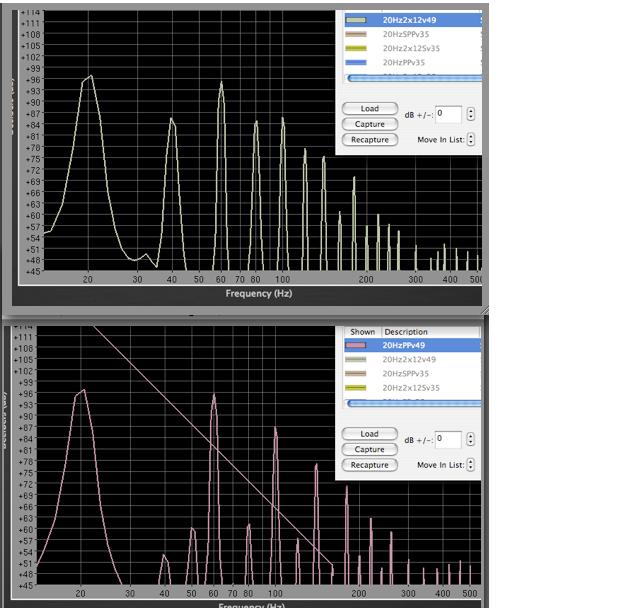This screenshot has height=608, width=640.
Task: Click the horizontal scrollbar under the upper trace list
Action: [414, 77]
